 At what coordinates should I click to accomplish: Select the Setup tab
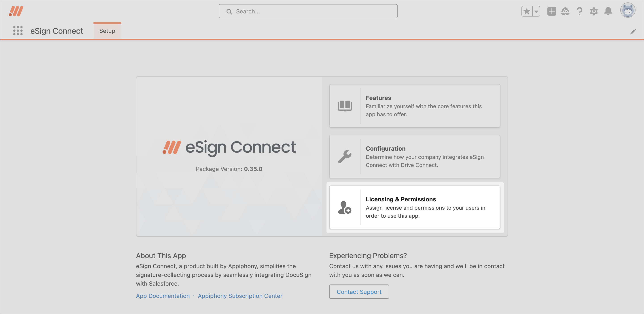pyautogui.click(x=107, y=31)
